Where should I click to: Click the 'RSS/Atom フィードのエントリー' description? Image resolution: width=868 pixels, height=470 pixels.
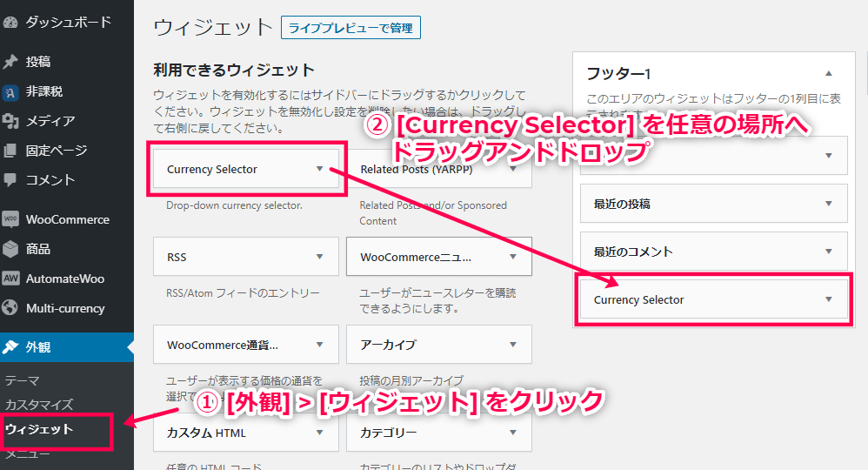[x=243, y=293]
